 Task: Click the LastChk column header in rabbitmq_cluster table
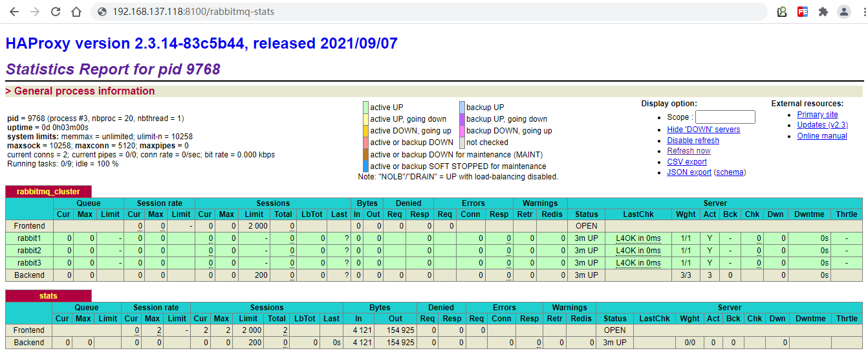tap(638, 214)
